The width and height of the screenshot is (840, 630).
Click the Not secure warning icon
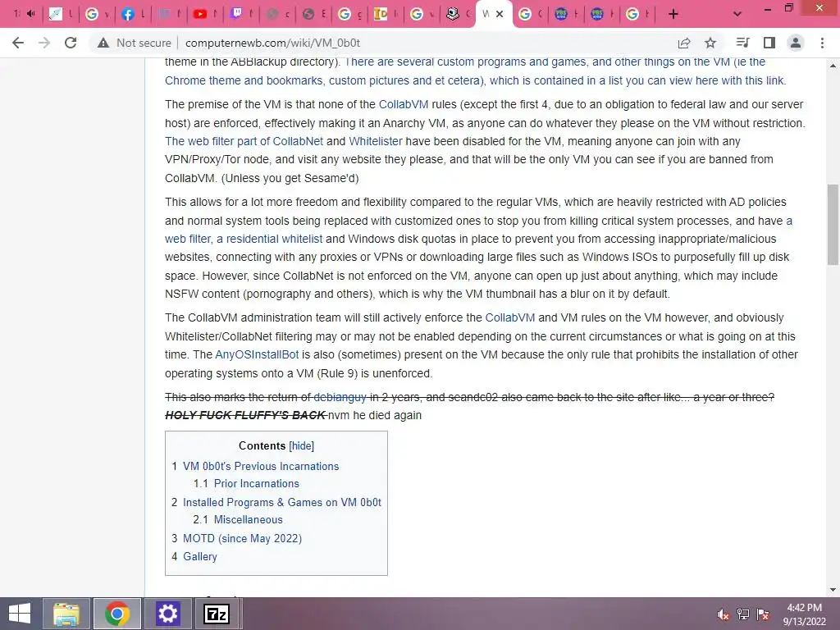(x=103, y=43)
